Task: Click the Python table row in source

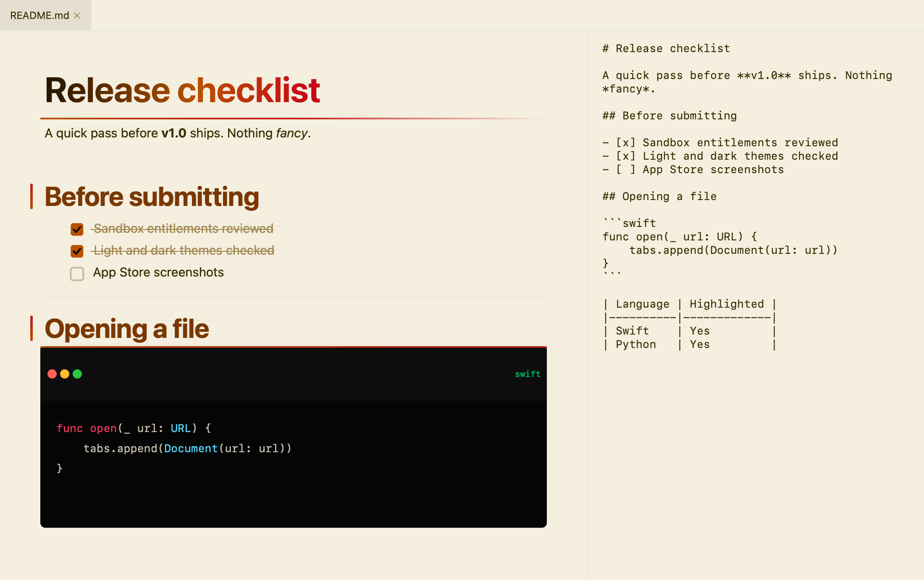Action: [x=690, y=344]
